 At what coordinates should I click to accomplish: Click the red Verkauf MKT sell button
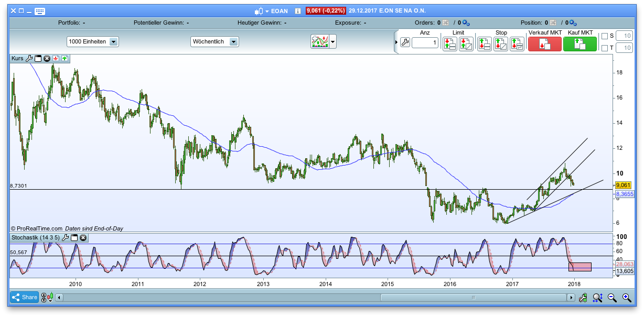coord(544,44)
